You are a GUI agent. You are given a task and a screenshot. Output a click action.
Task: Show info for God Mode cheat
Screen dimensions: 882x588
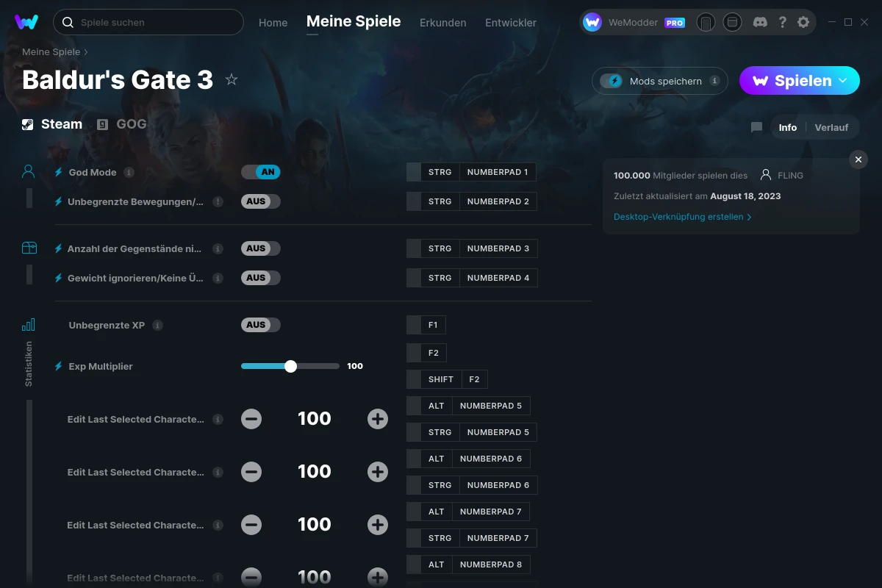pos(129,172)
